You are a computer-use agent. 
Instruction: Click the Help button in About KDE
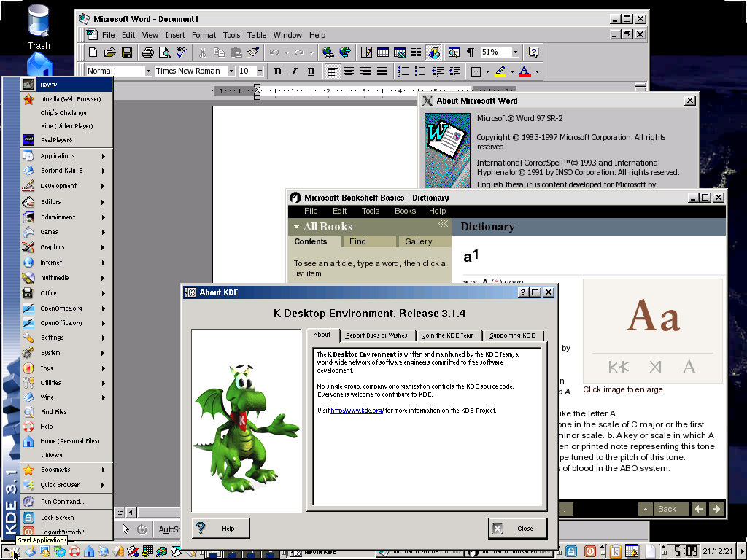click(x=220, y=529)
